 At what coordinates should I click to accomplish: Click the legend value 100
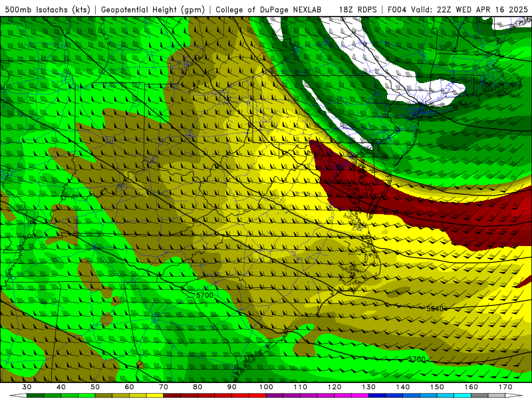pyautogui.click(x=266, y=387)
